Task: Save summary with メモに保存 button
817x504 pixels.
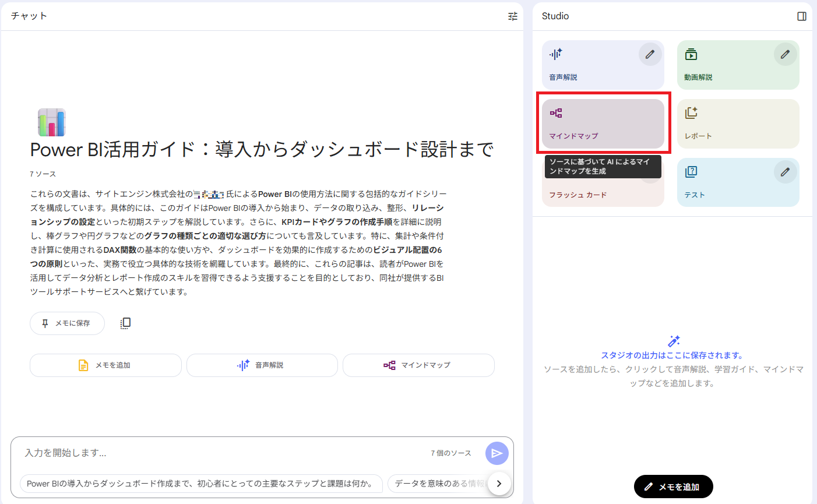Action: pos(67,323)
